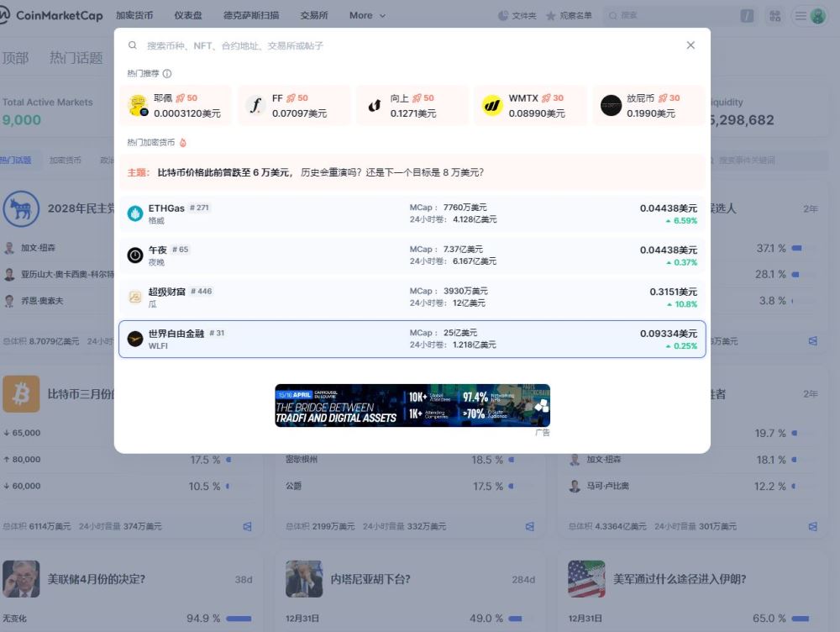
Task: Select the 世界自由金融 #31 result row
Action: [412, 339]
